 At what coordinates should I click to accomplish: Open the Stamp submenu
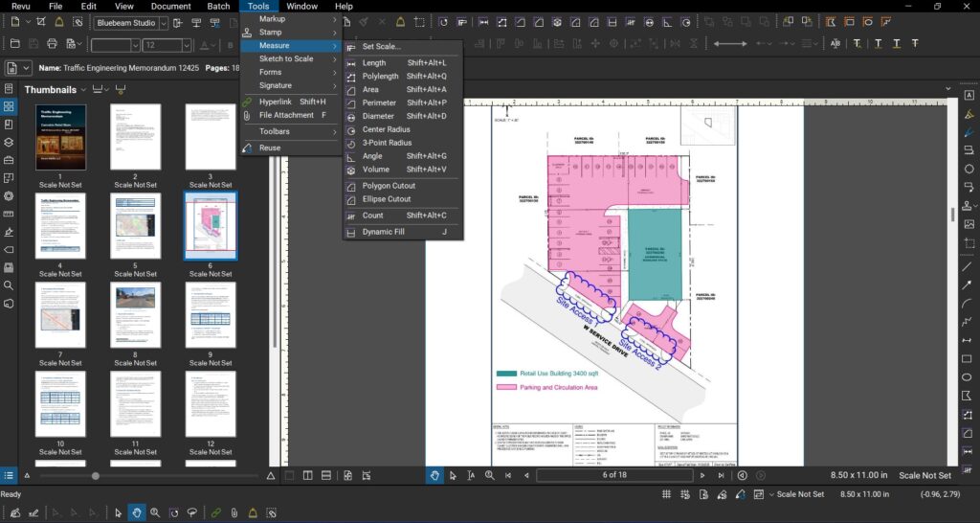(x=291, y=32)
